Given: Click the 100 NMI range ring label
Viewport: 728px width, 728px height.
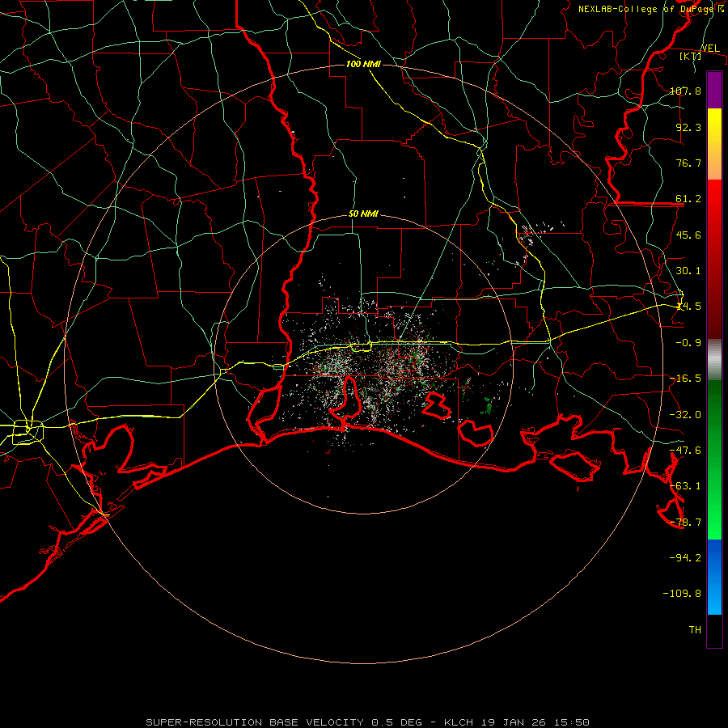Looking at the screenshot, I should tap(363, 64).
